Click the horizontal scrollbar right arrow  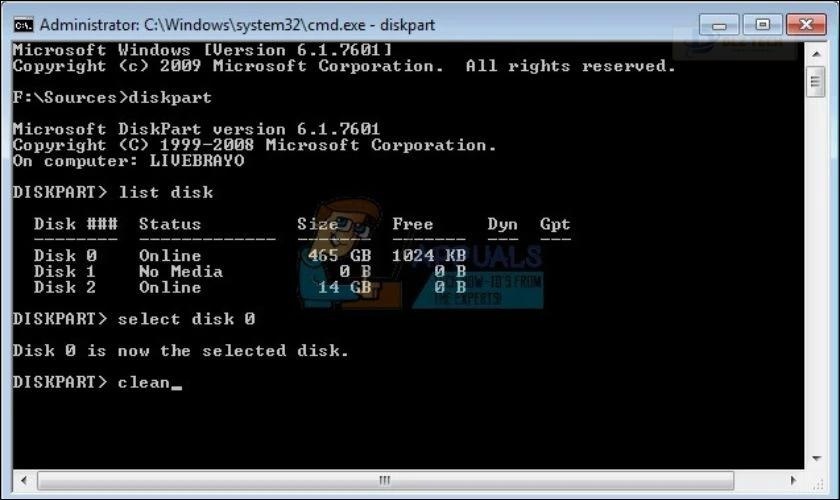[793, 480]
